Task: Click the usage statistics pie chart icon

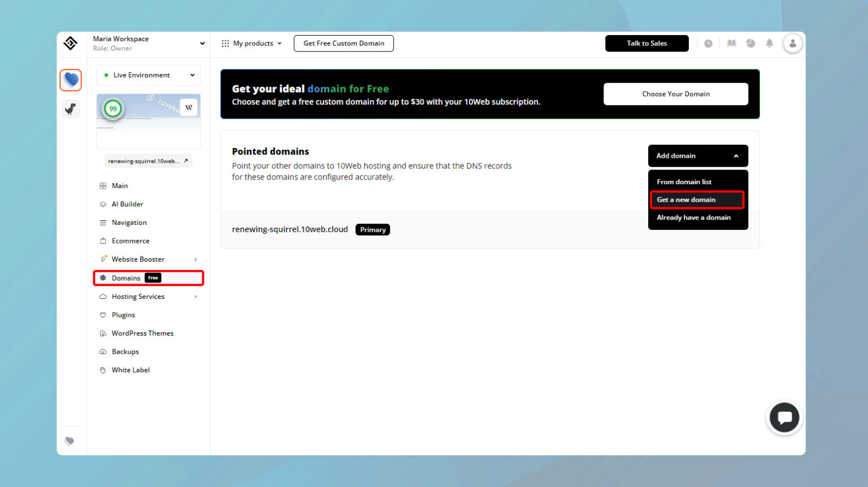Action: tap(750, 43)
